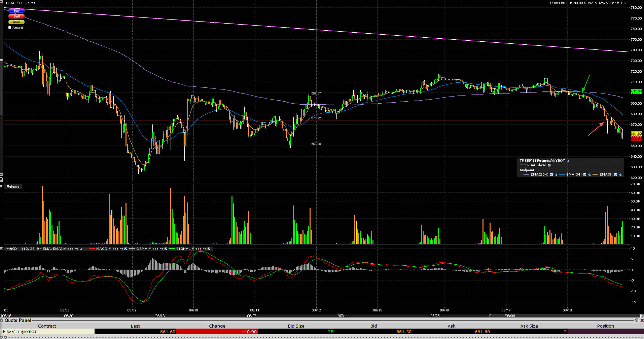Click the Change value -40.90 cell
644x339 pixels.
tap(217, 332)
